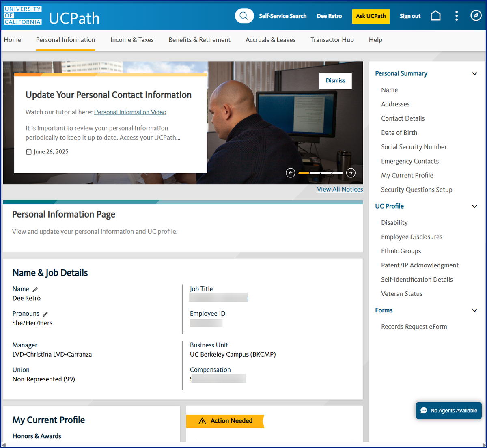Image resolution: width=487 pixels, height=448 pixels.
Task: Click the Ask UCPath button
Action: click(371, 16)
